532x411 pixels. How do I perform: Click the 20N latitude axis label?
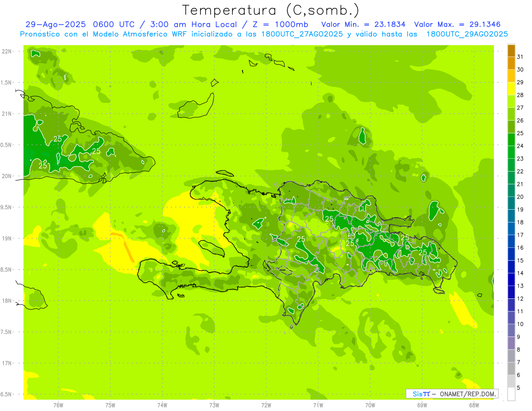coord(7,176)
